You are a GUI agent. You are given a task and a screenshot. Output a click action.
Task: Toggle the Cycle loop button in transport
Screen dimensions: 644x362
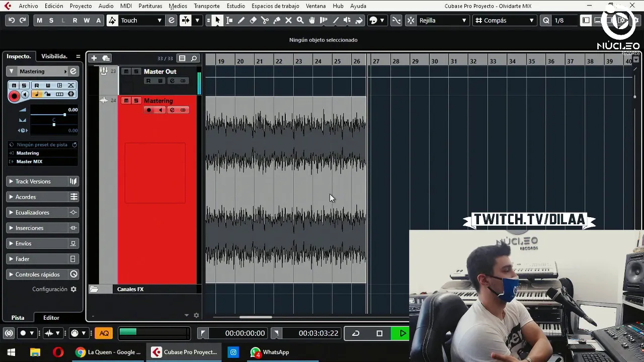click(356, 333)
